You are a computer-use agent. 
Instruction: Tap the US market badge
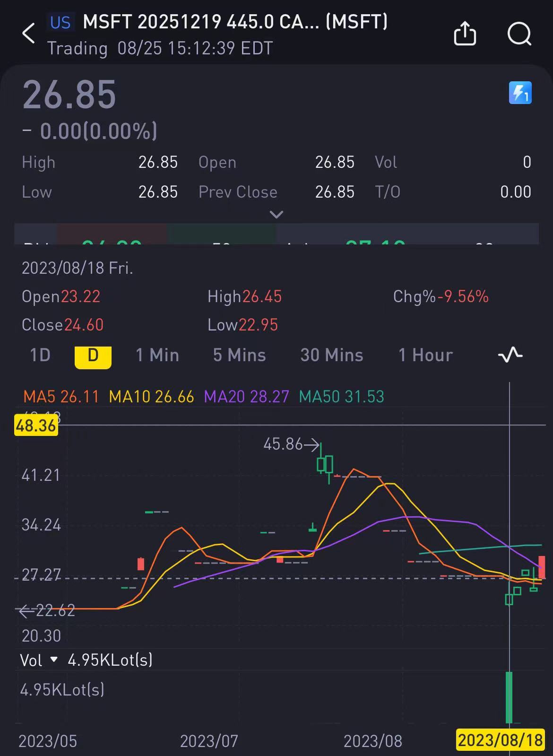pos(60,22)
